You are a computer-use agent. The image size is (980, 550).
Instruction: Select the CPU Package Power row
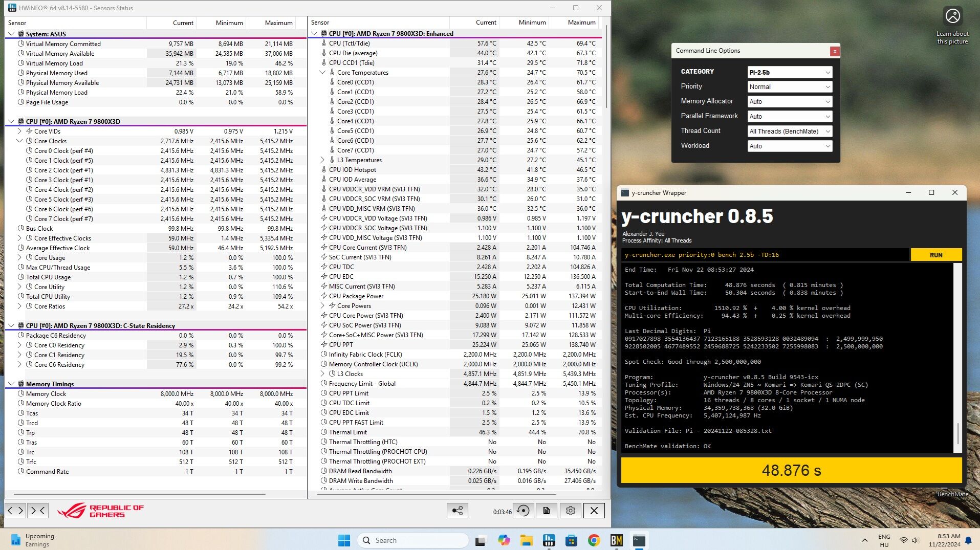click(x=455, y=296)
